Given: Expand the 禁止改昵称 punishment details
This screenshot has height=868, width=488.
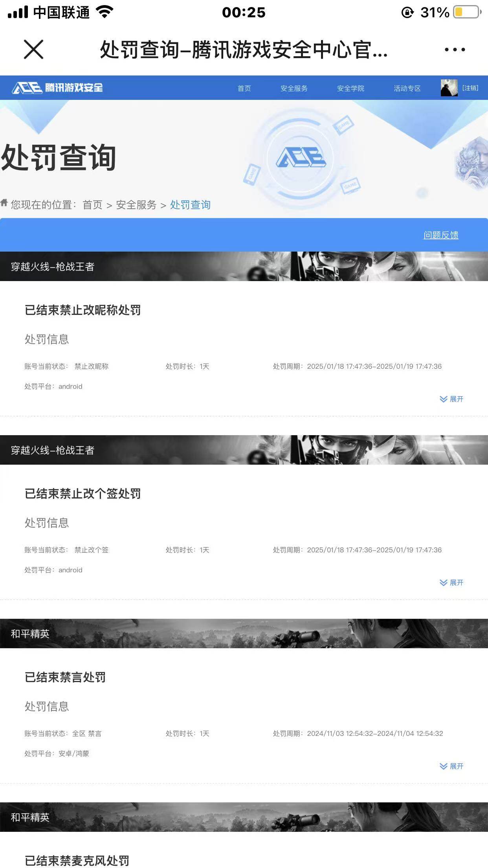Looking at the screenshot, I should click(x=451, y=399).
